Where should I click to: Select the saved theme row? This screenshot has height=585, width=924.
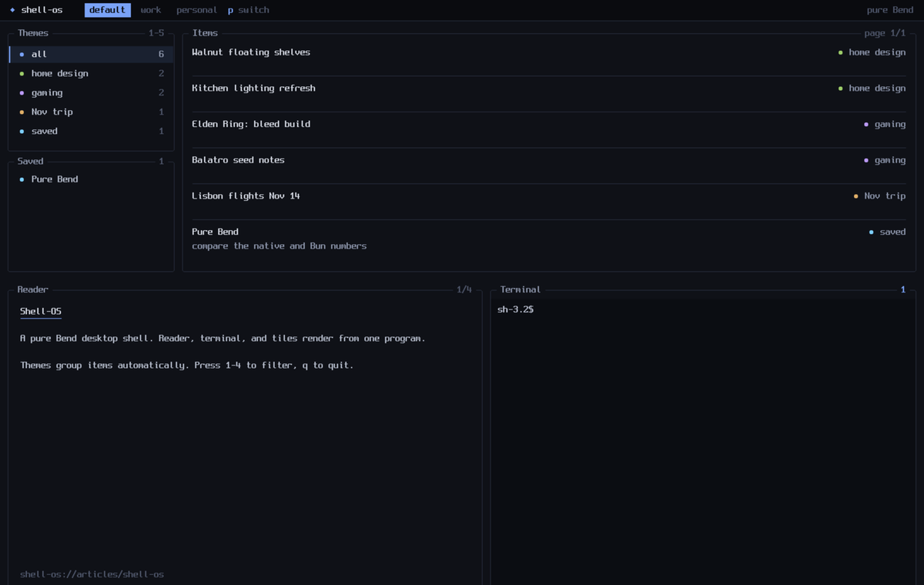pyautogui.click(x=91, y=131)
